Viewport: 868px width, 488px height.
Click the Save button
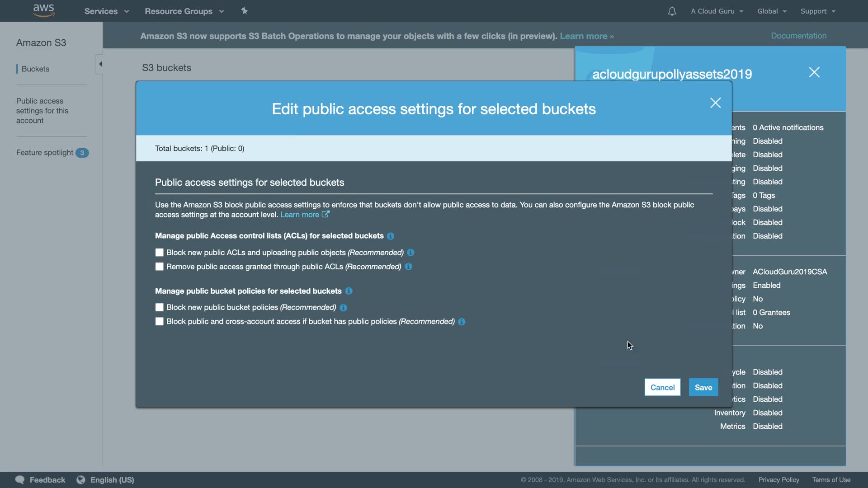point(703,387)
